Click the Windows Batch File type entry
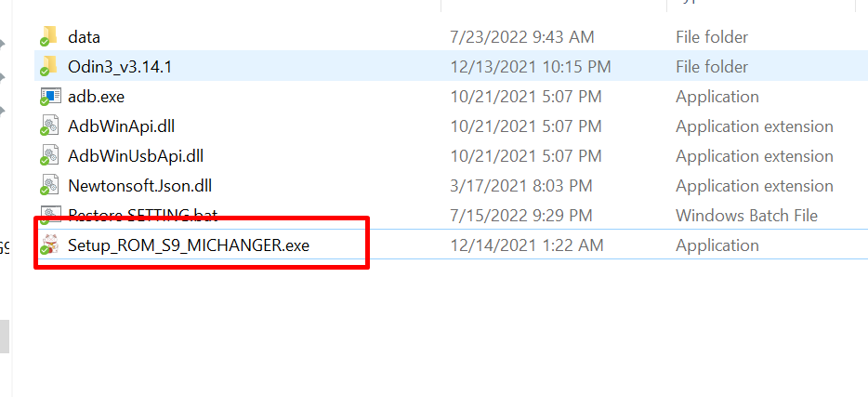Image resolution: width=868 pixels, height=397 pixels. coord(747,216)
